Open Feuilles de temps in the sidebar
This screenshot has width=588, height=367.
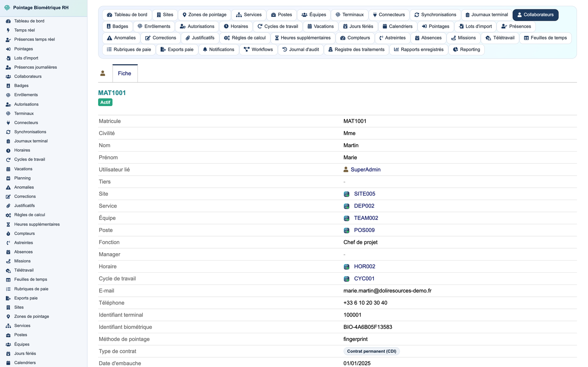pos(31,280)
